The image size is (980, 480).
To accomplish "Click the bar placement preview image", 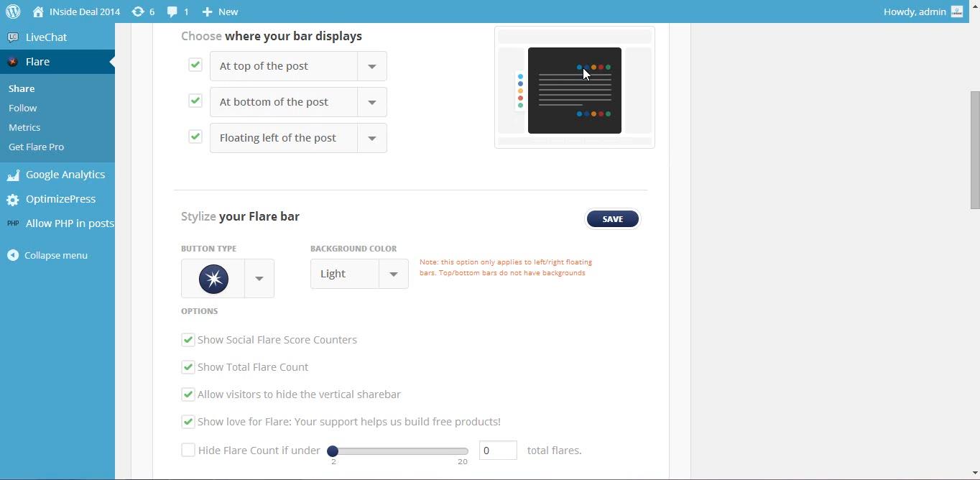I will click(x=575, y=88).
